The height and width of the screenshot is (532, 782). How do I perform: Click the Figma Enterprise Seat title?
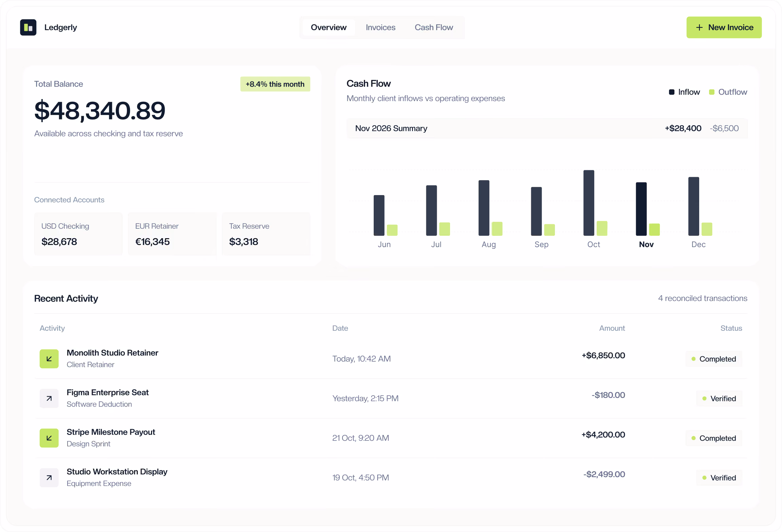(108, 393)
